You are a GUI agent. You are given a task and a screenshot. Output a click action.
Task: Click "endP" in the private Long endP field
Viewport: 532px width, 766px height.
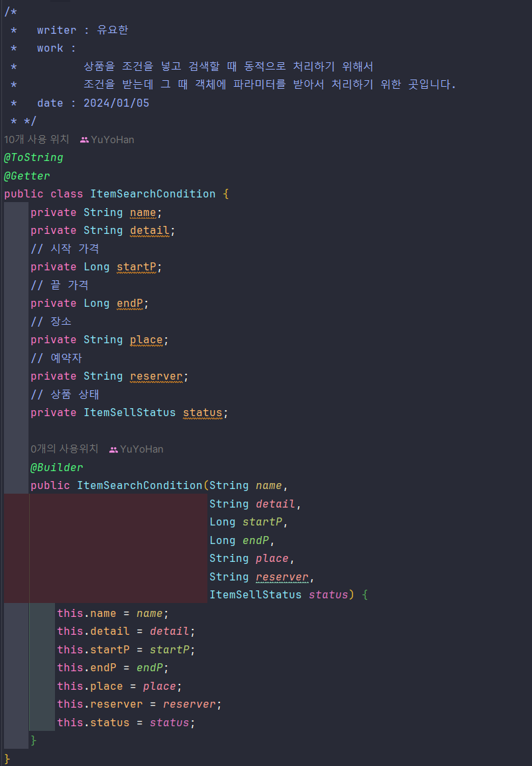[130, 303]
